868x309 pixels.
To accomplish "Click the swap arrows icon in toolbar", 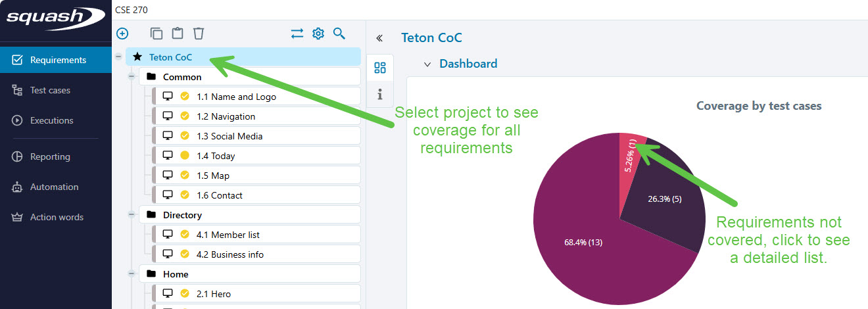I will tap(297, 34).
